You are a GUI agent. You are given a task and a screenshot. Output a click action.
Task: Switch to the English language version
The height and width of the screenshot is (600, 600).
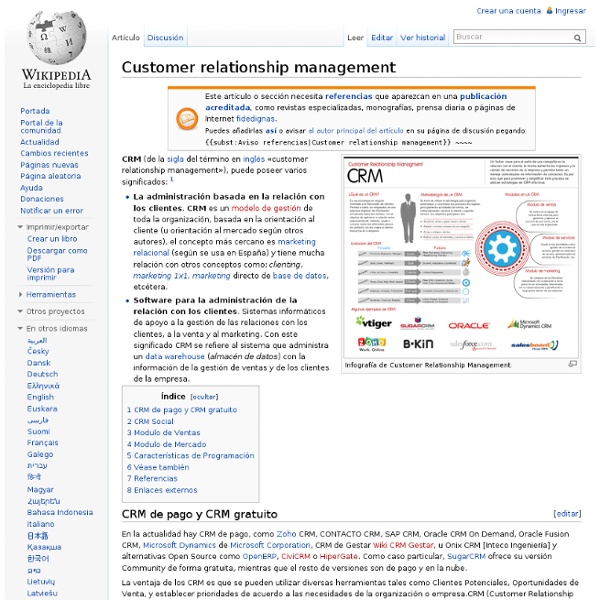point(40,397)
